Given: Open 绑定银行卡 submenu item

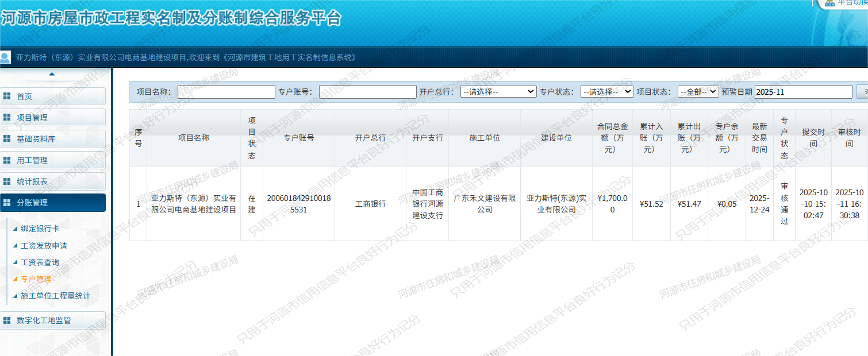Looking at the screenshot, I should click(40, 229).
